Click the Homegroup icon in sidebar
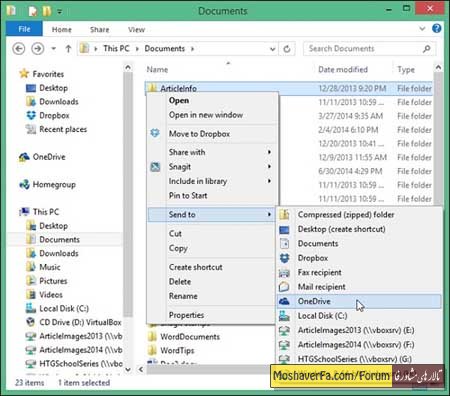 pyautogui.click(x=24, y=184)
